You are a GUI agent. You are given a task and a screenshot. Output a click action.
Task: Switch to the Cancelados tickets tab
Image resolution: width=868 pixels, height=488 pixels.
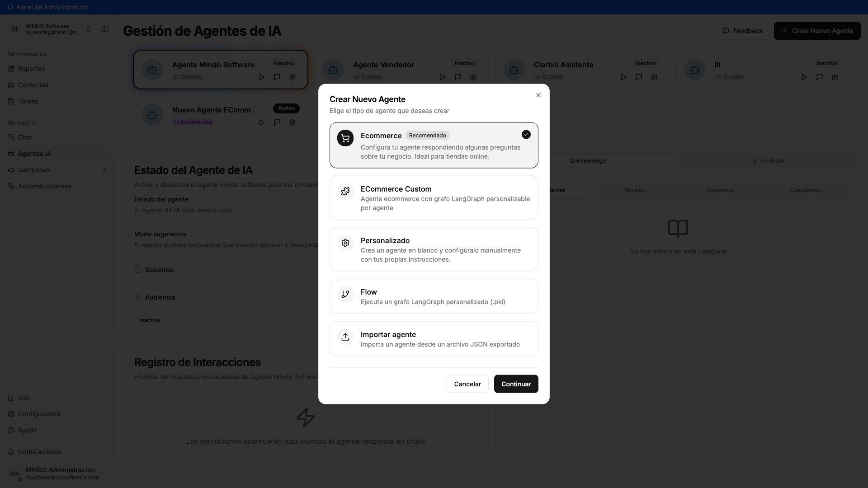click(805, 190)
